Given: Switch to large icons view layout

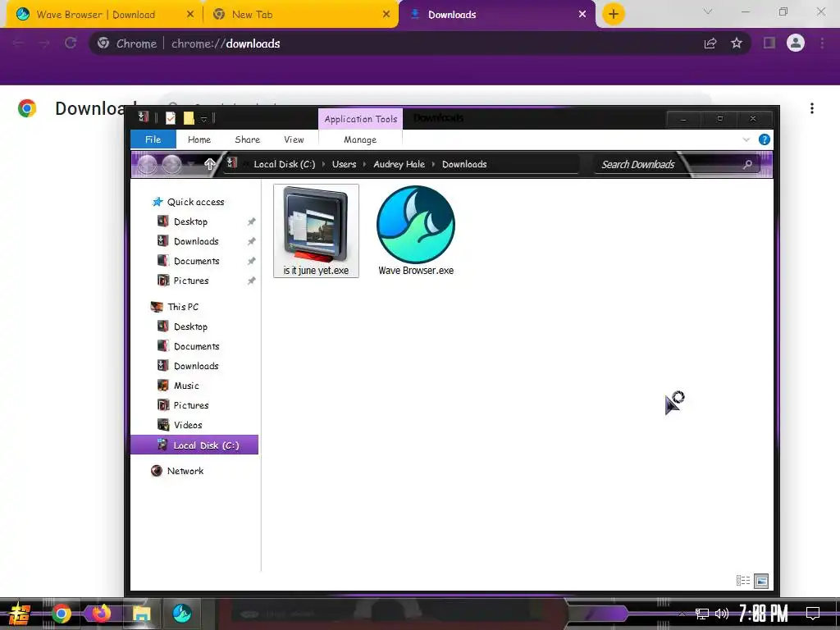Looking at the screenshot, I should click(x=761, y=580).
